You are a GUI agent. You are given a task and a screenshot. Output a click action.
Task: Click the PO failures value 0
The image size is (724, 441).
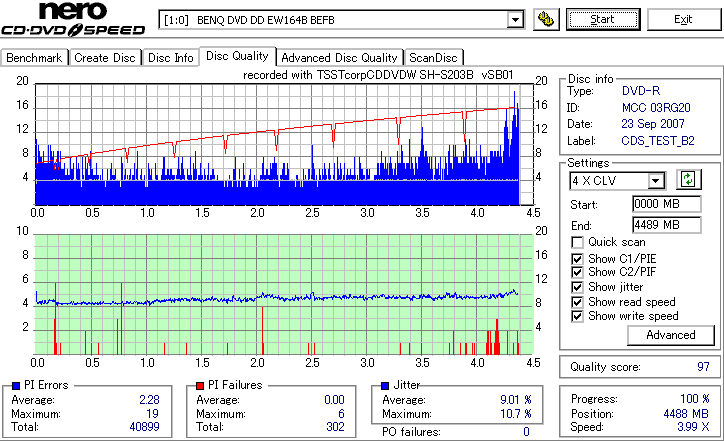526,432
